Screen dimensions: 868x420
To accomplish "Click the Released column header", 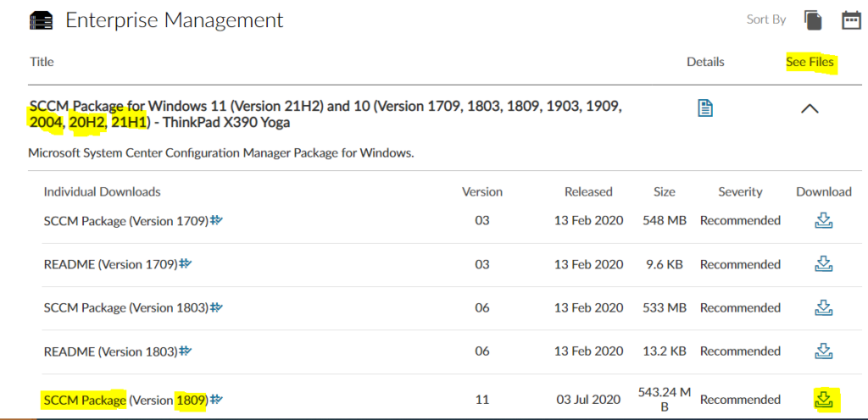I will pos(588,191).
